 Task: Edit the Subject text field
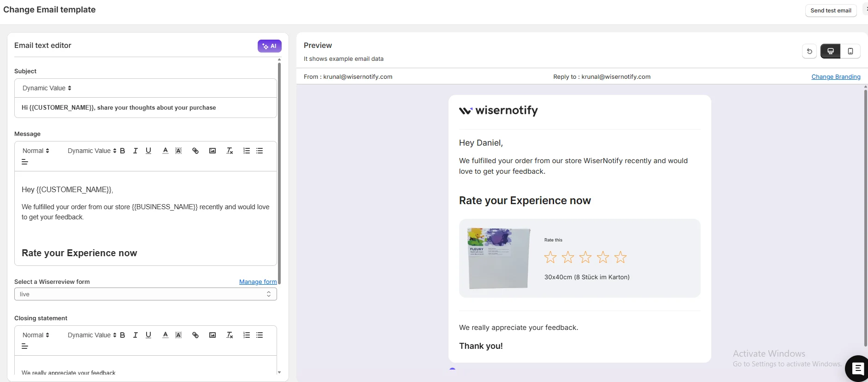pos(146,107)
